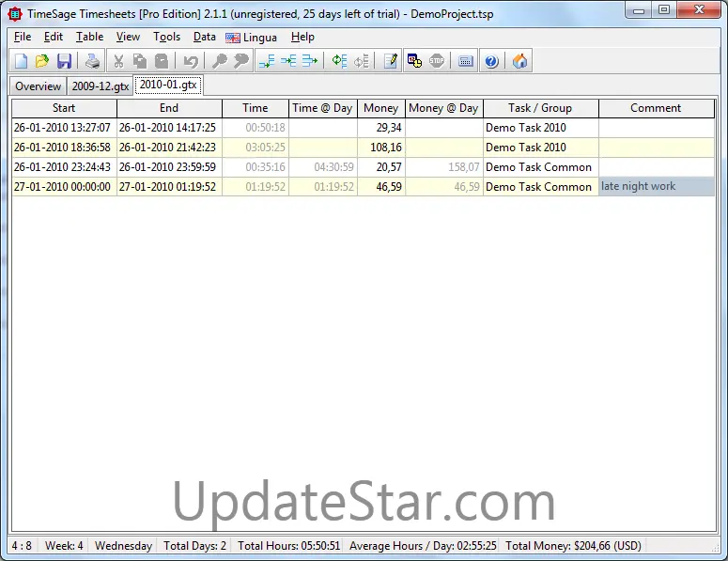This screenshot has height=561, width=728.
Task: Click the calculator icon in toolbar
Action: click(465, 61)
